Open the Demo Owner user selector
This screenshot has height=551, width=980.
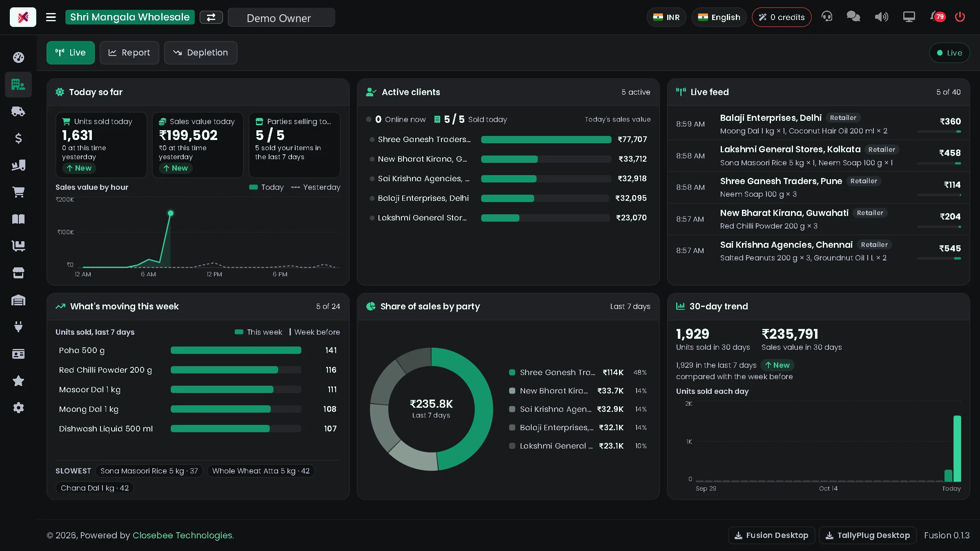[281, 17]
